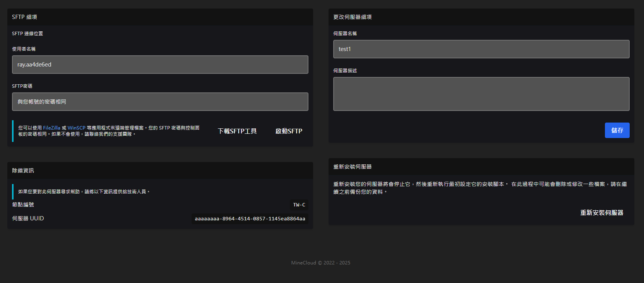Click the 除錯資訊 panel header
The image size is (644, 283).
pos(23,170)
